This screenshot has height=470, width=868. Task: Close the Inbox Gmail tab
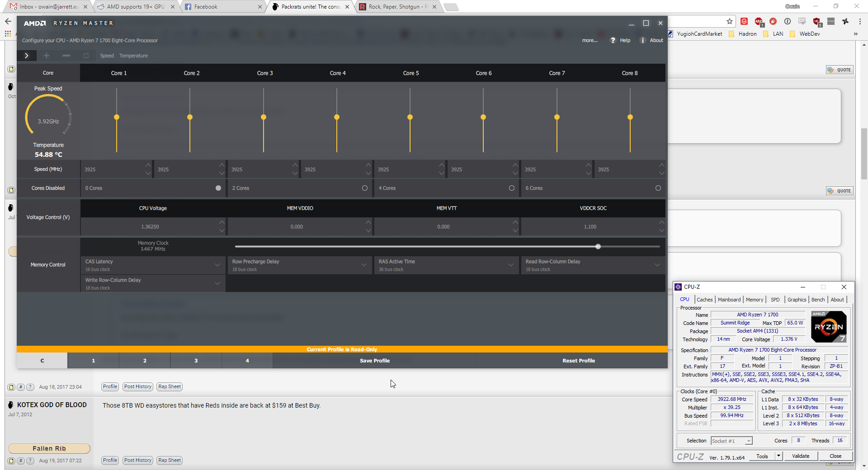[x=85, y=7]
